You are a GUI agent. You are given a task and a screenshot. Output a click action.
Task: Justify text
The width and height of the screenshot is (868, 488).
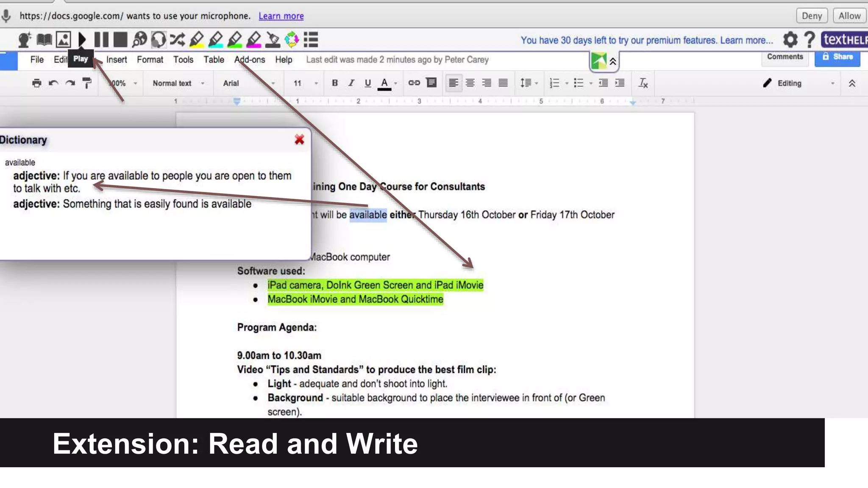(503, 83)
